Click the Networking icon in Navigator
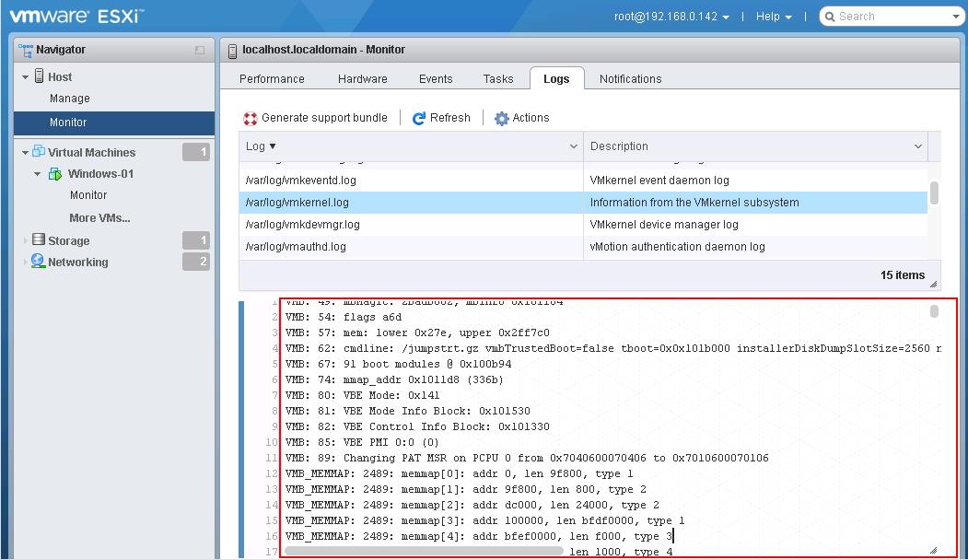The width and height of the screenshot is (968, 560). [x=38, y=262]
